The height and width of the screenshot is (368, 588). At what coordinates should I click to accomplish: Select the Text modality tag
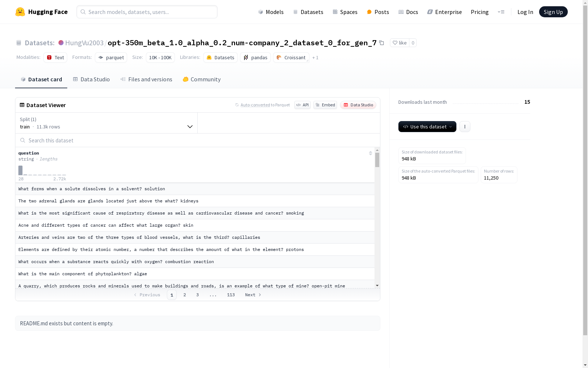pyautogui.click(x=55, y=57)
